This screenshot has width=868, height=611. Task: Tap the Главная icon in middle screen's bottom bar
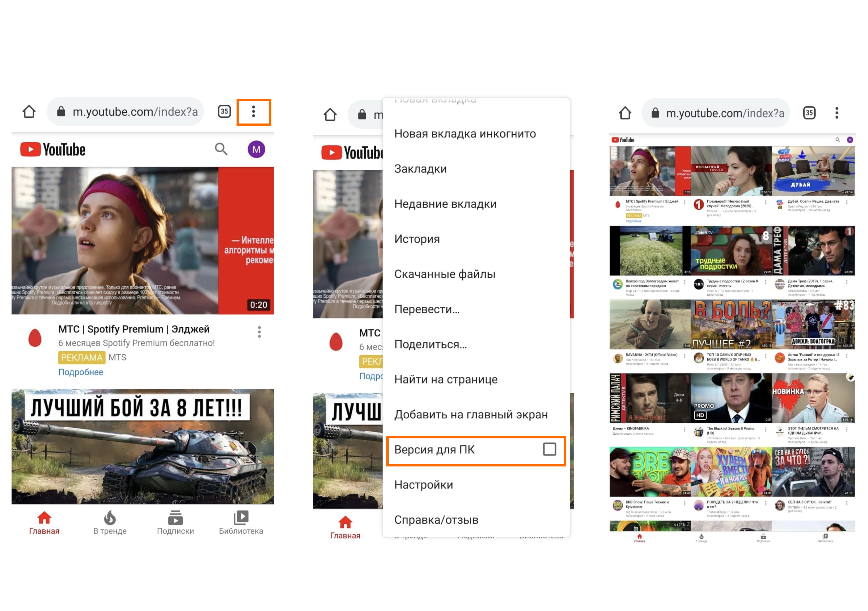pyautogui.click(x=345, y=522)
